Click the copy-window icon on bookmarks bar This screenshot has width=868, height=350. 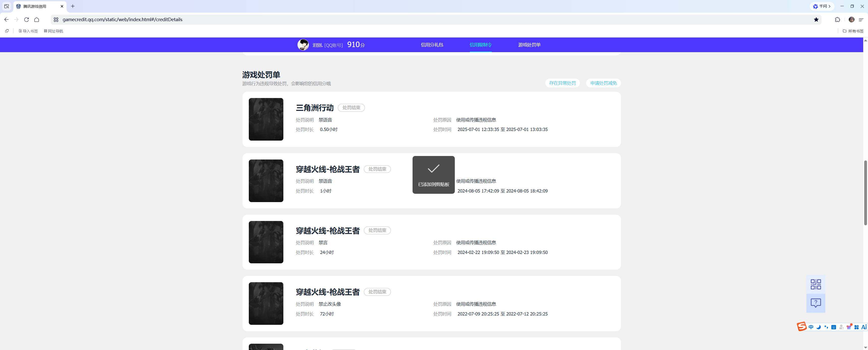(7, 31)
